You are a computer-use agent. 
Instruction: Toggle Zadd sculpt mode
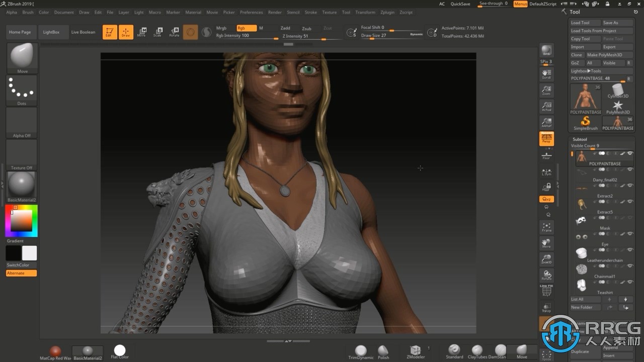285,28
